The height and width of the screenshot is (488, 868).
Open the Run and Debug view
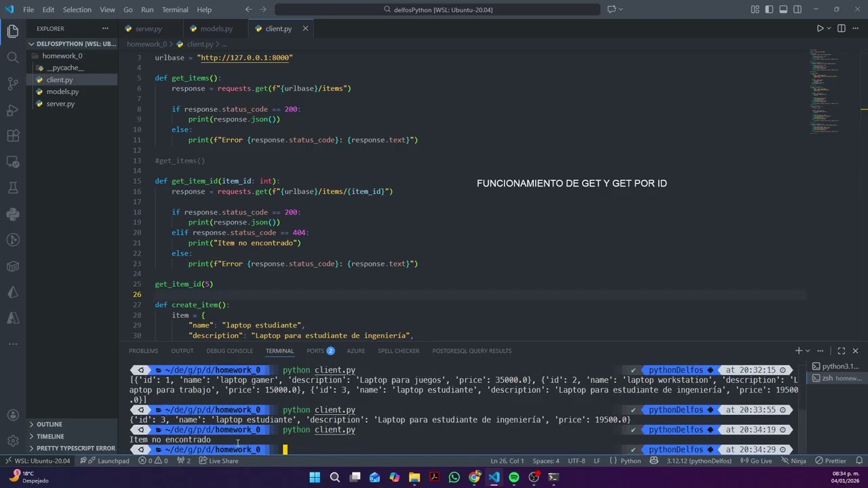click(x=13, y=110)
